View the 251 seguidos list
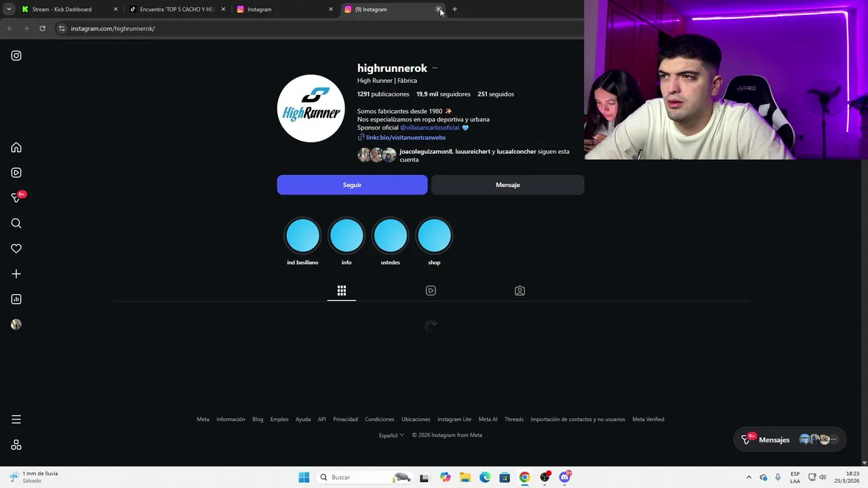Viewport: 868px width, 488px height. point(496,94)
